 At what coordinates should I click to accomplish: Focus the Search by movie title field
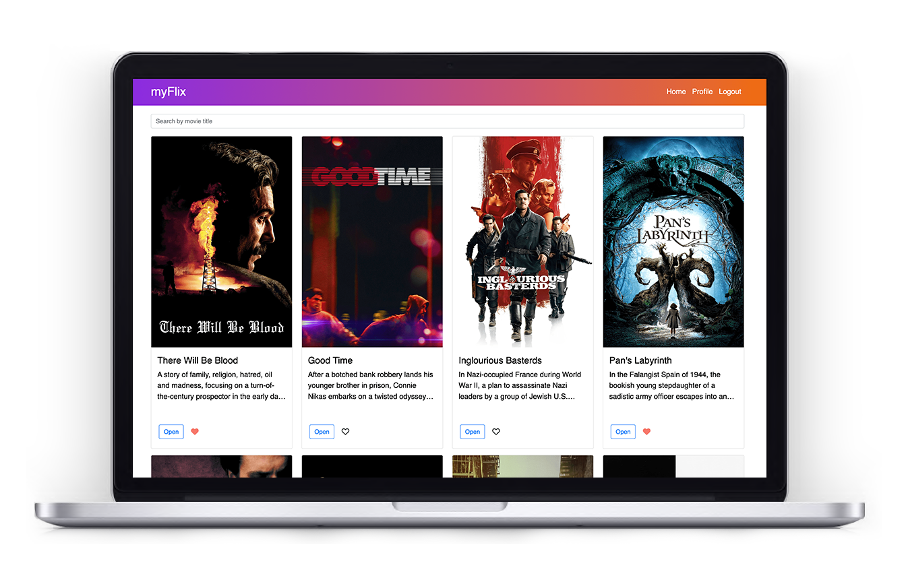448,121
